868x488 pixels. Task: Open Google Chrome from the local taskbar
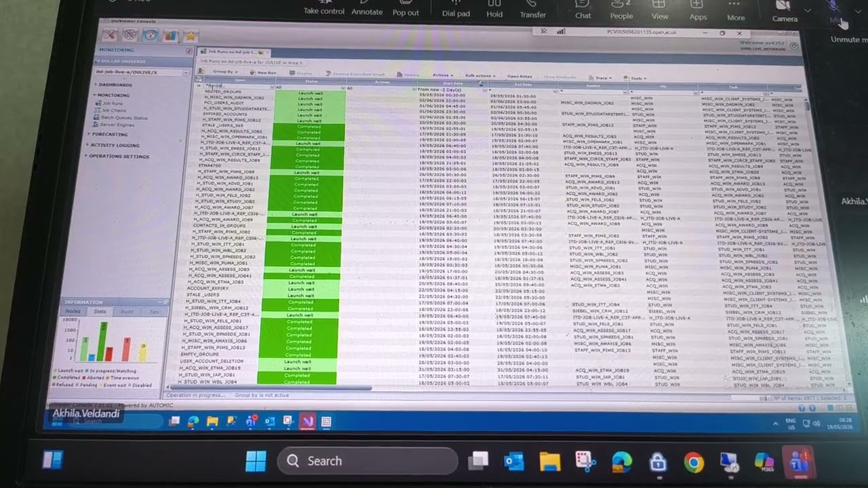(x=693, y=463)
